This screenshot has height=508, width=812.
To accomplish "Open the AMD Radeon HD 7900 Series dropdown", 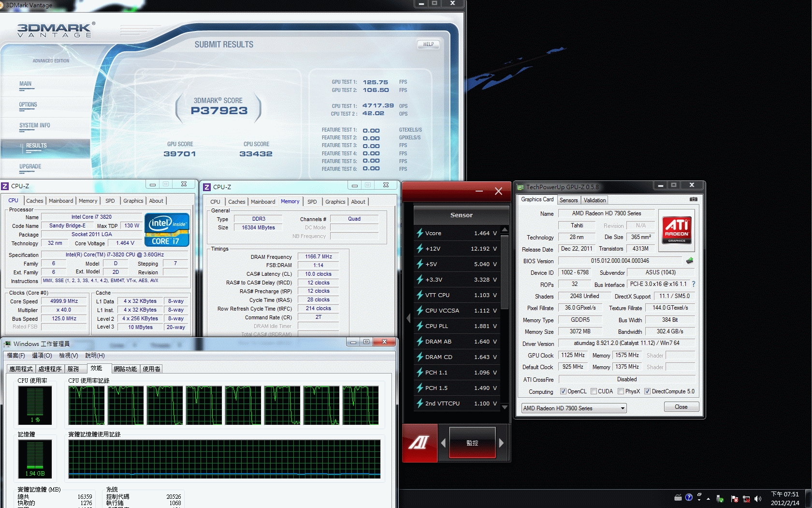I will click(x=574, y=408).
